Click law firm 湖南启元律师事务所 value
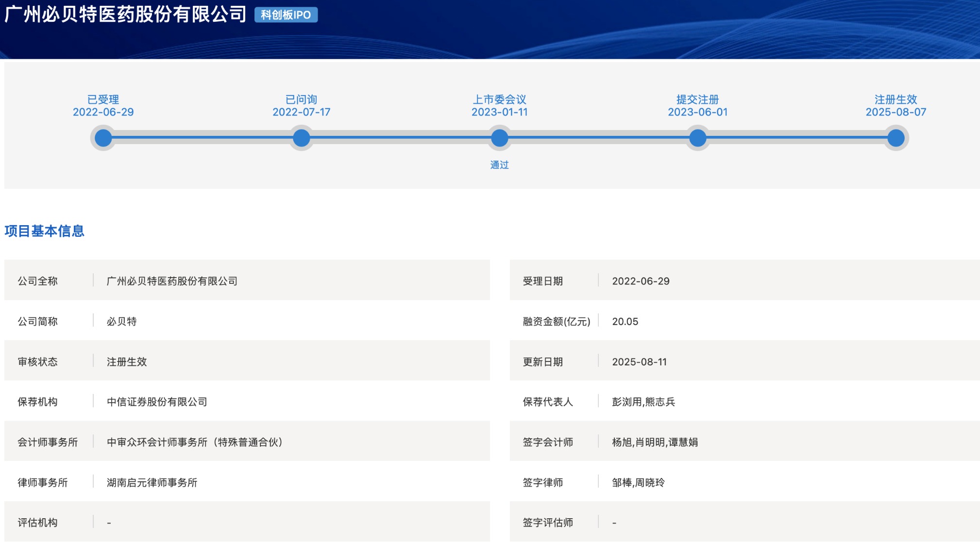 coord(152,482)
